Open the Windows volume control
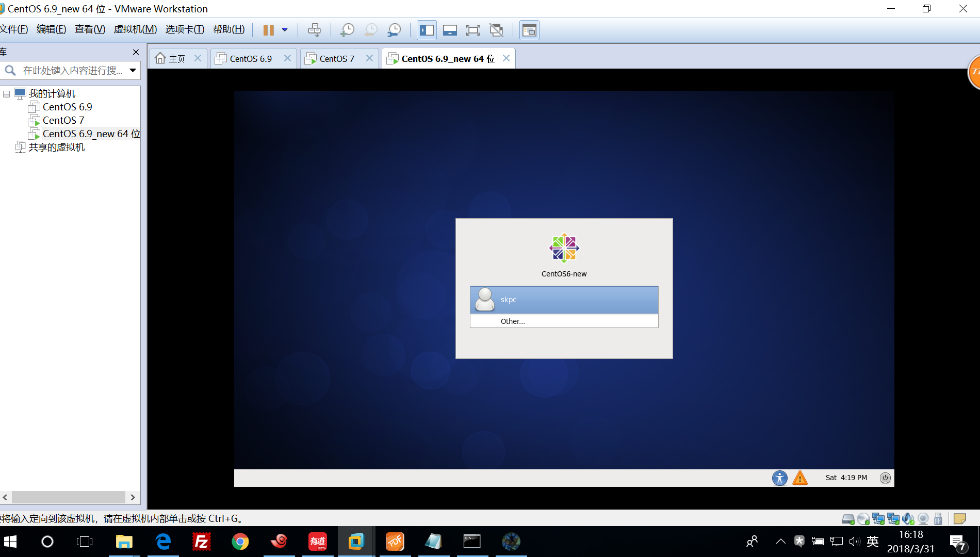The image size is (980, 557). 855,541
